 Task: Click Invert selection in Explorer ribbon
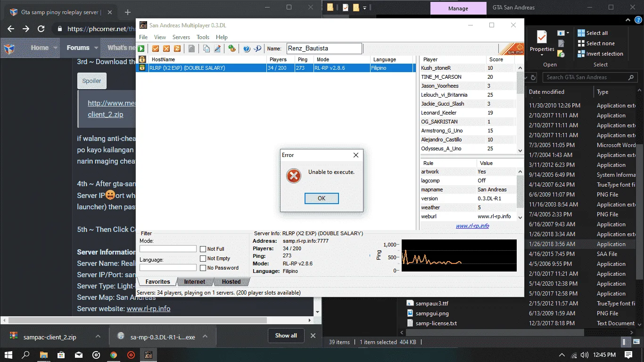point(601,54)
